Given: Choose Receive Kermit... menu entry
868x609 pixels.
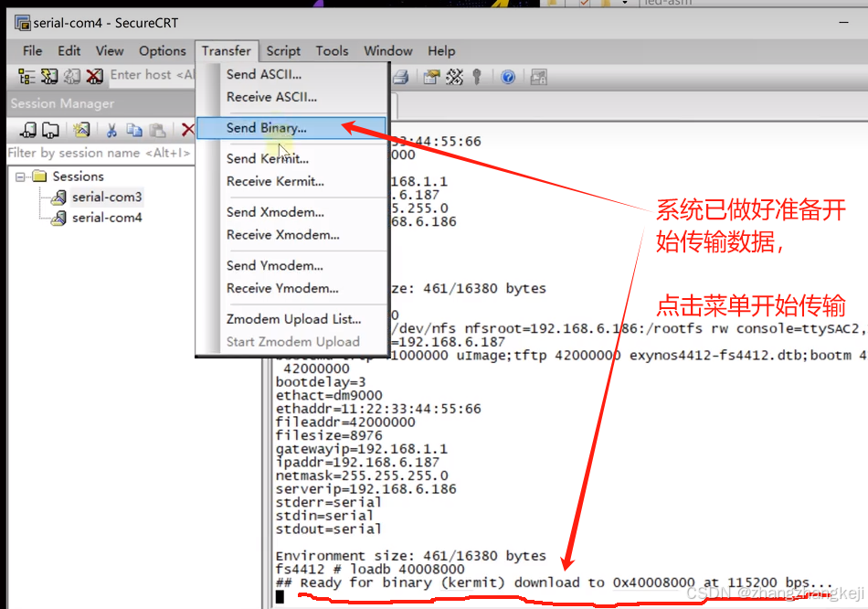Looking at the screenshot, I should click(291, 181).
